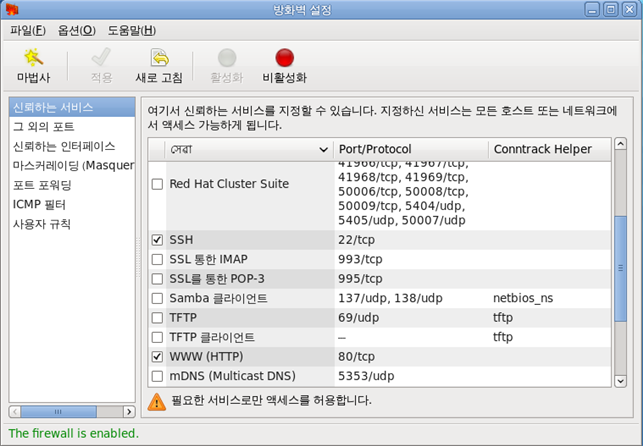This screenshot has height=446, width=643.
Task: Enable SSL를 통한 POP-3 checkbox
Action: pos(157,279)
